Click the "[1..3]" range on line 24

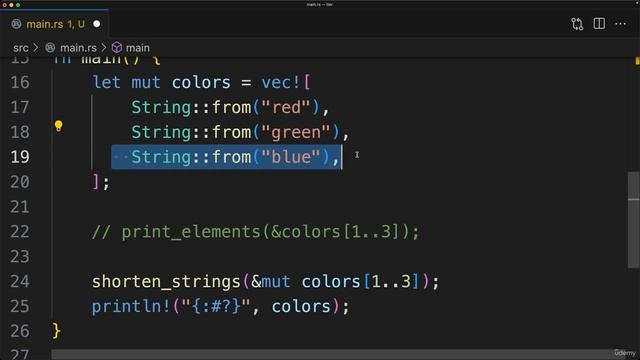[x=391, y=282]
